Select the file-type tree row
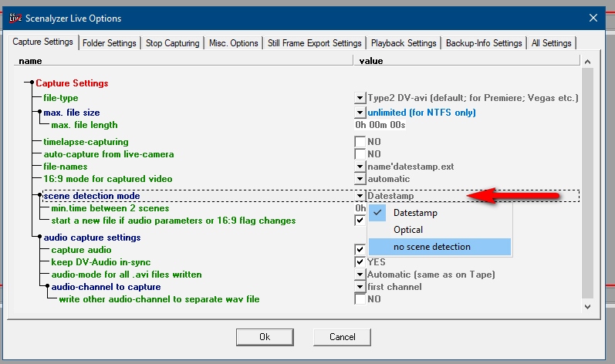The image size is (615, 364). pos(61,98)
